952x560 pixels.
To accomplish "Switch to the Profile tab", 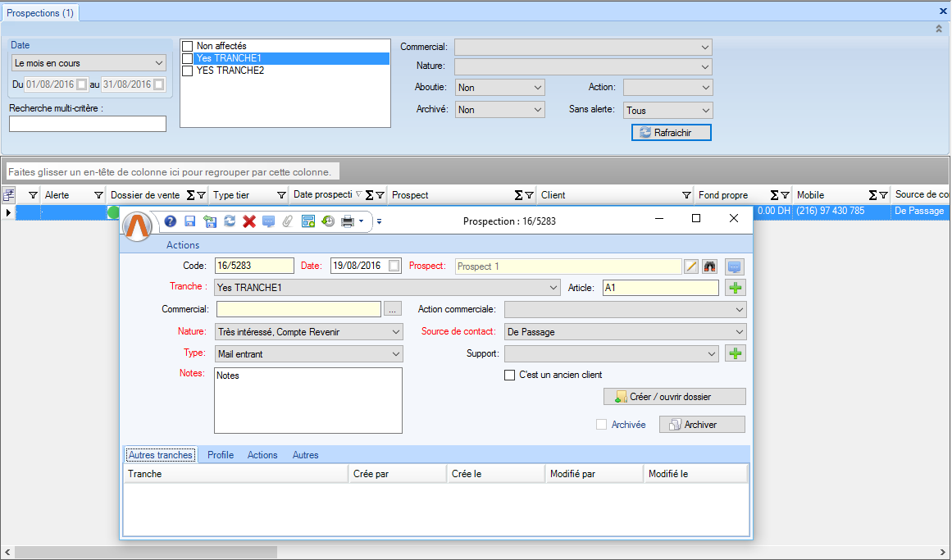I will (221, 455).
